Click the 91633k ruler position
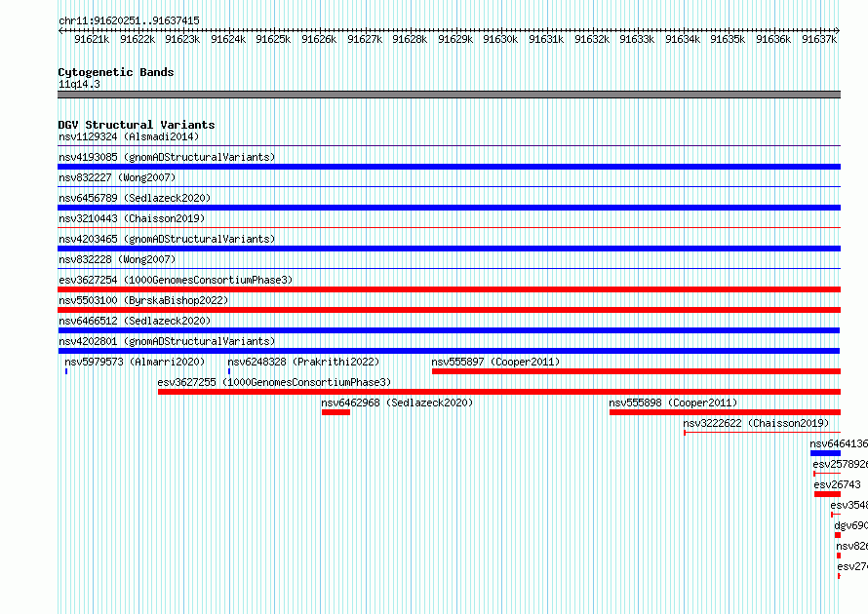Viewport: 868px width, 614px height. click(x=637, y=39)
